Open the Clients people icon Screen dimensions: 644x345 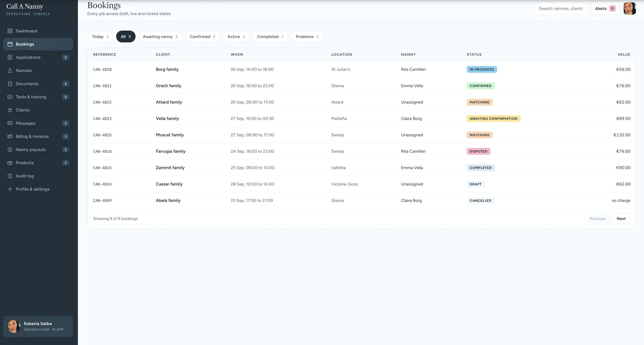point(10,110)
